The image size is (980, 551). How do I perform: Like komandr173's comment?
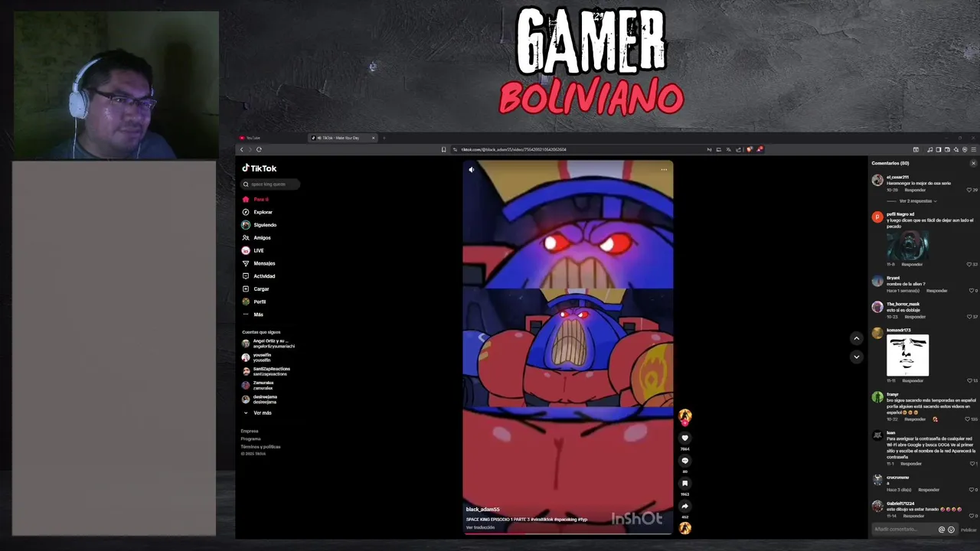(x=970, y=380)
